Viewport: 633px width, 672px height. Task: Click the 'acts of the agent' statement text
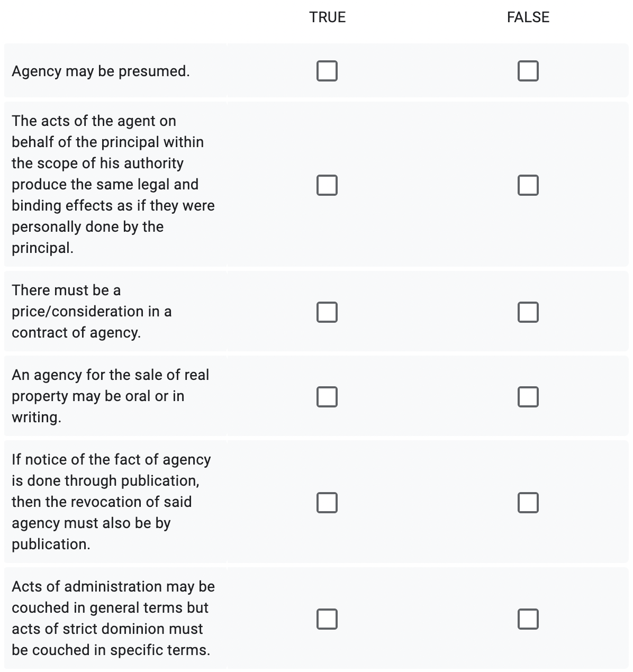click(x=113, y=184)
